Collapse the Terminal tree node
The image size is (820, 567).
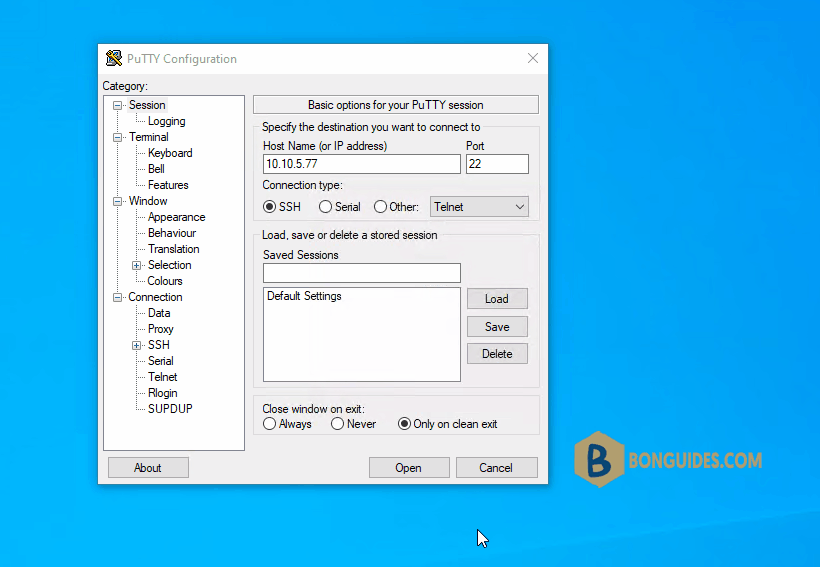click(118, 138)
